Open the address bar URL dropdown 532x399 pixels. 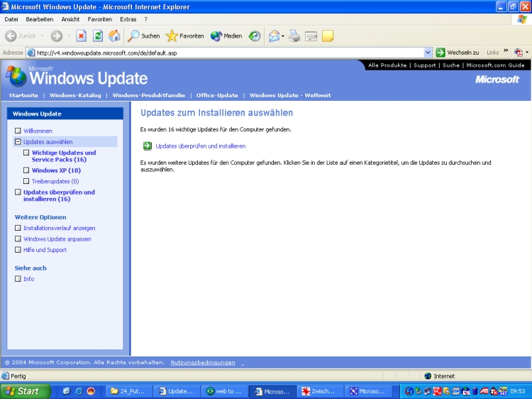tap(428, 53)
